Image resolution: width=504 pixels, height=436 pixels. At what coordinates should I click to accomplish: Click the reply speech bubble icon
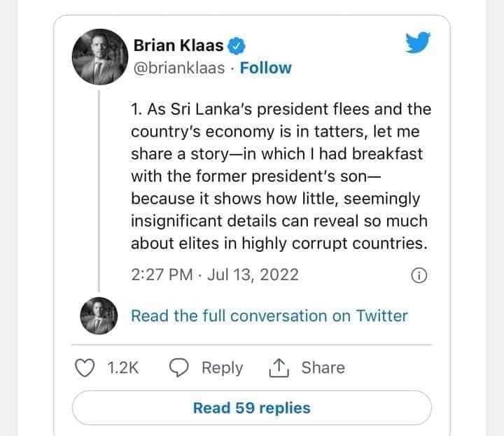179,367
